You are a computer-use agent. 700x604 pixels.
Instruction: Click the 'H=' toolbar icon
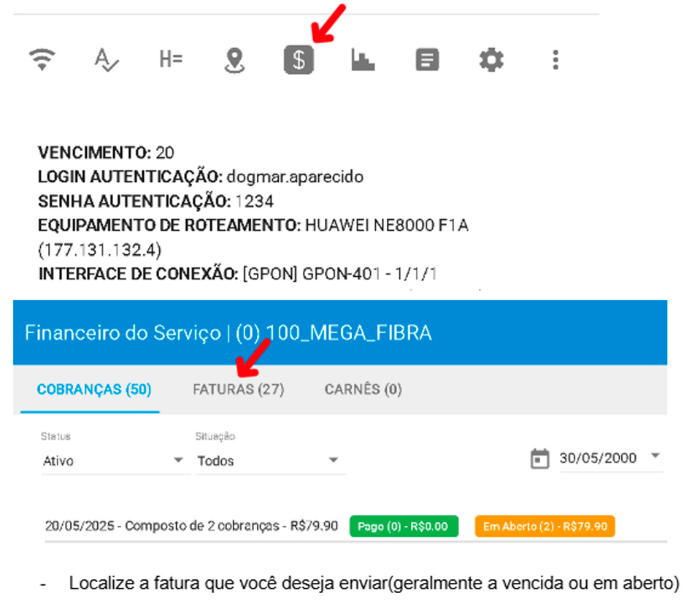pos(170,60)
